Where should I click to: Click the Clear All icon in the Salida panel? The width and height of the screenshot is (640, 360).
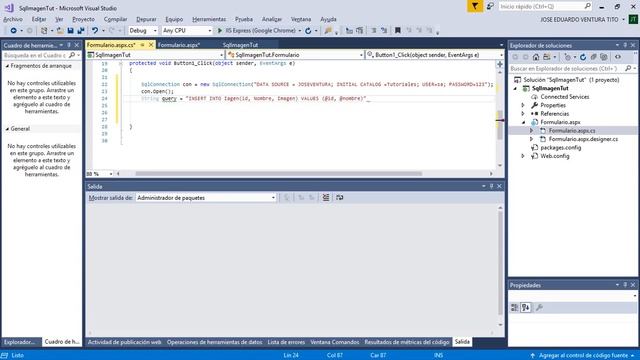(x=326, y=198)
